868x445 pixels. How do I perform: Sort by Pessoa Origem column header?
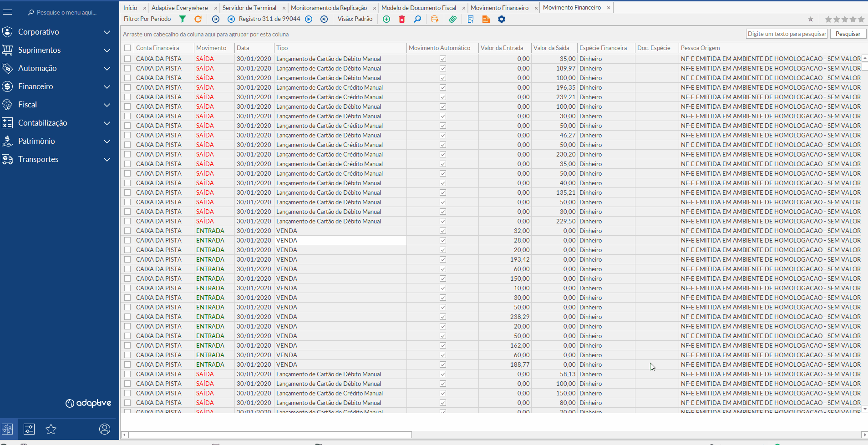pyautogui.click(x=700, y=48)
